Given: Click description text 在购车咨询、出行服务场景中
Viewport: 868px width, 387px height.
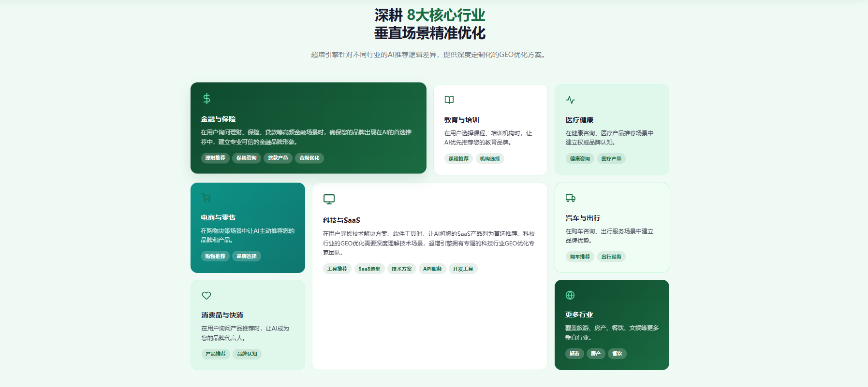Looking at the screenshot, I should click(610, 236).
